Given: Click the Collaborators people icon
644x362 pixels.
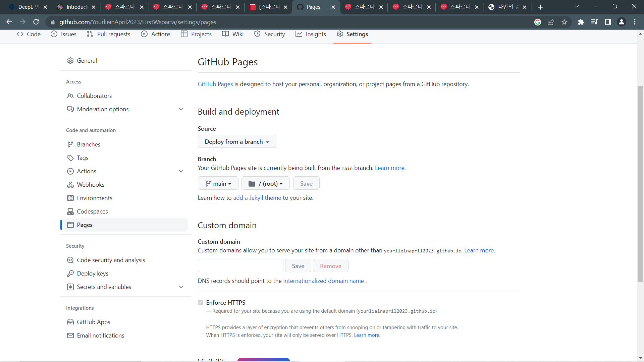Looking at the screenshot, I should (70, 96).
